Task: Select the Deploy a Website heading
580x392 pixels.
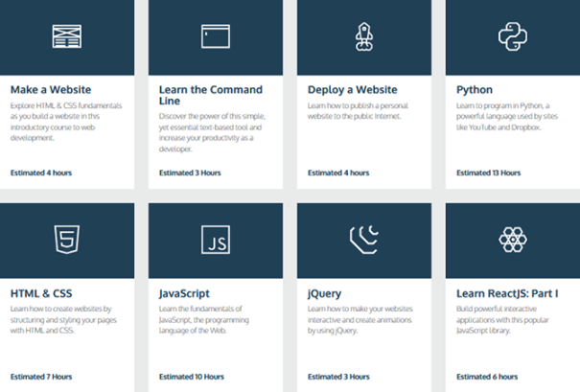Action: tap(353, 89)
